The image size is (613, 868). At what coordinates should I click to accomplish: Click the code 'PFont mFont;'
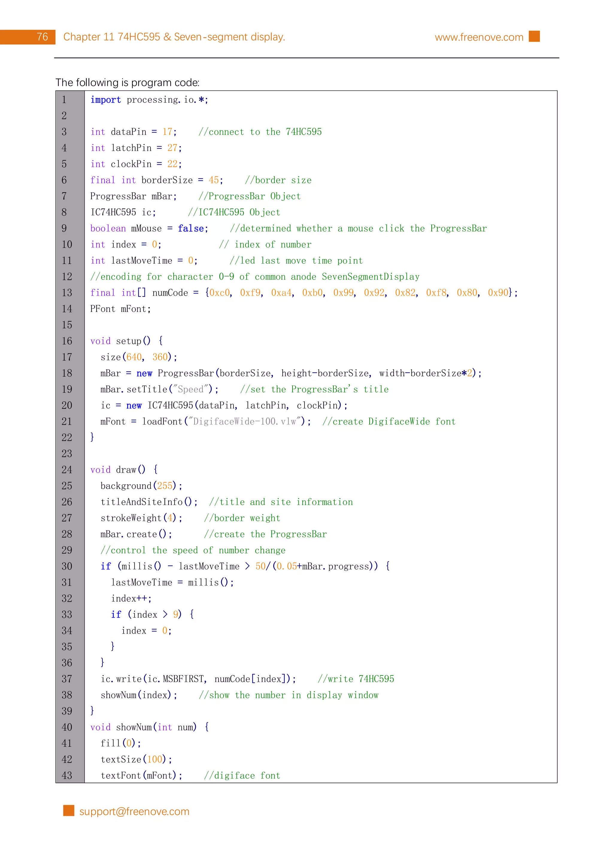point(121,309)
